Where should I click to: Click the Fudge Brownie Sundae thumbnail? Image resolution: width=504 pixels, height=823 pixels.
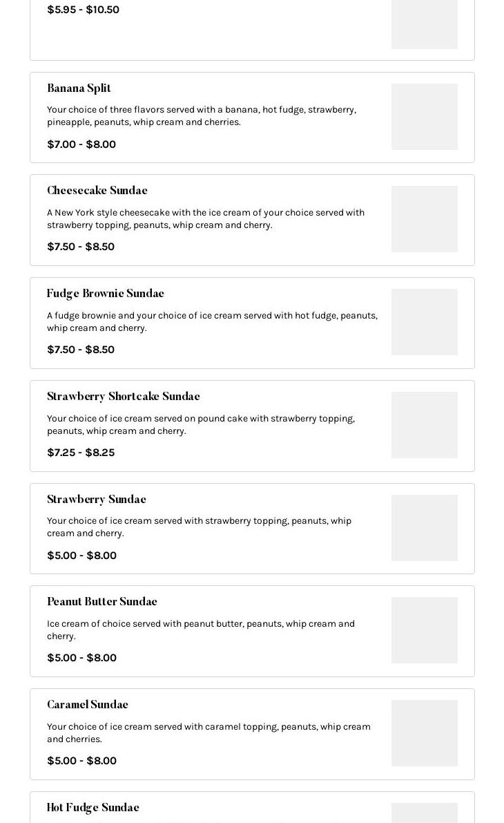(425, 322)
